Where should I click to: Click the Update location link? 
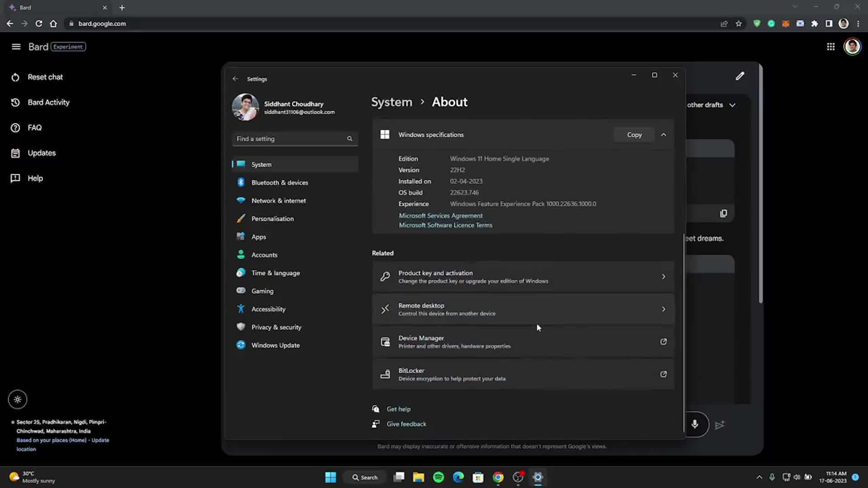click(x=100, y=440)
